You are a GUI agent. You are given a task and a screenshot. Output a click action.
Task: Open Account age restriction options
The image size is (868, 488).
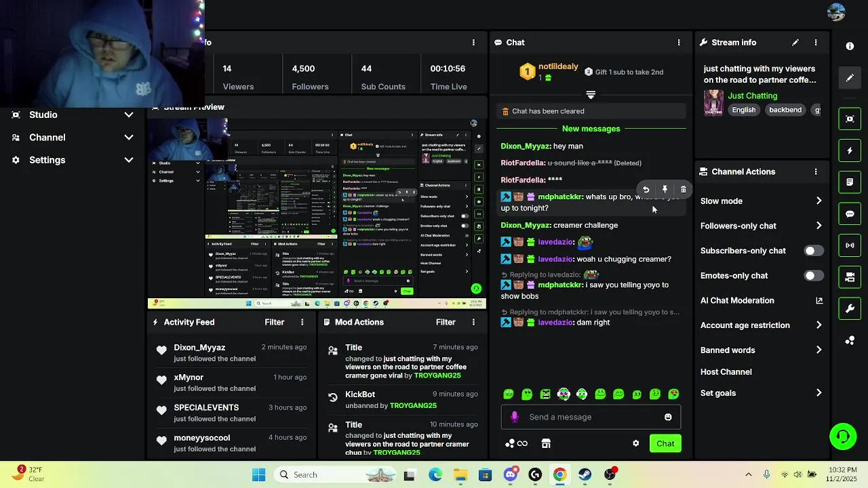(818, 325)
